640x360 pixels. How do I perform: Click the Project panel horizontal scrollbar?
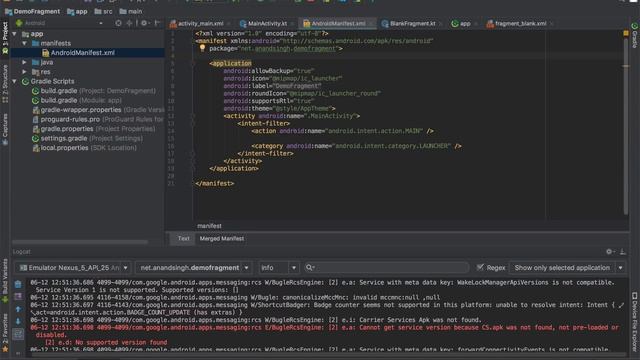(x=80, y=242)
